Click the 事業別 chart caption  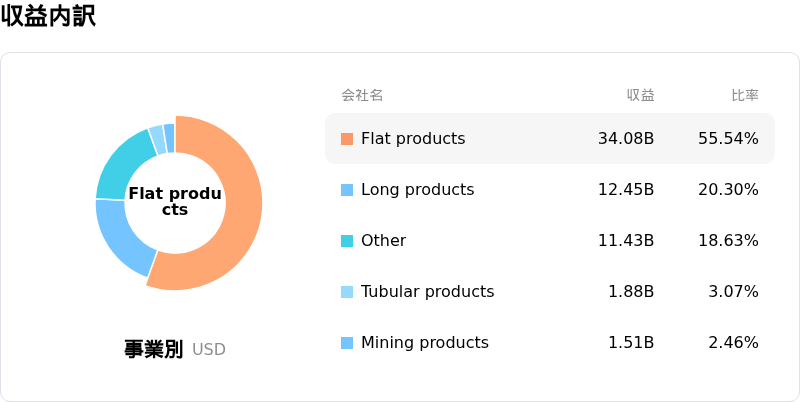pyautogui.click(x=154, y=349)
